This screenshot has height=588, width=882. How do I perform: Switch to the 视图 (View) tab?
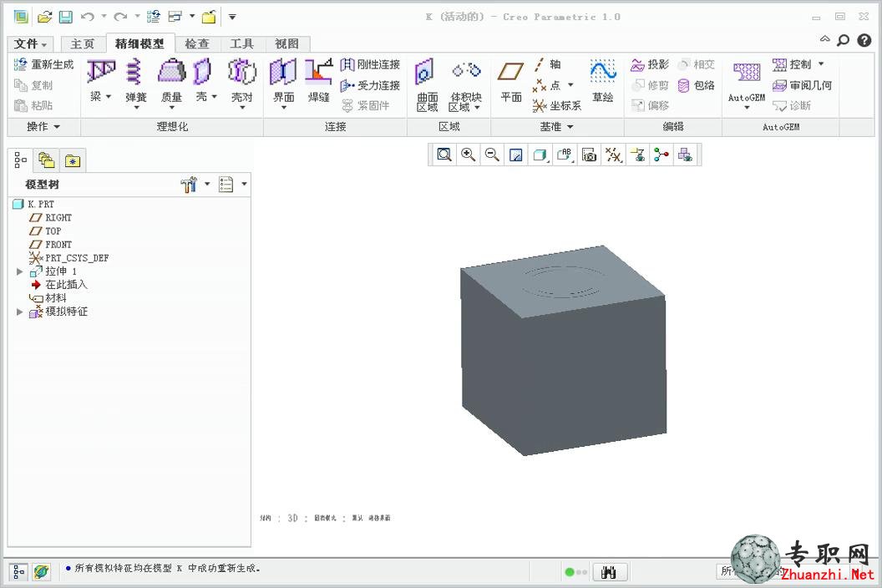click(x=286, y=44)
